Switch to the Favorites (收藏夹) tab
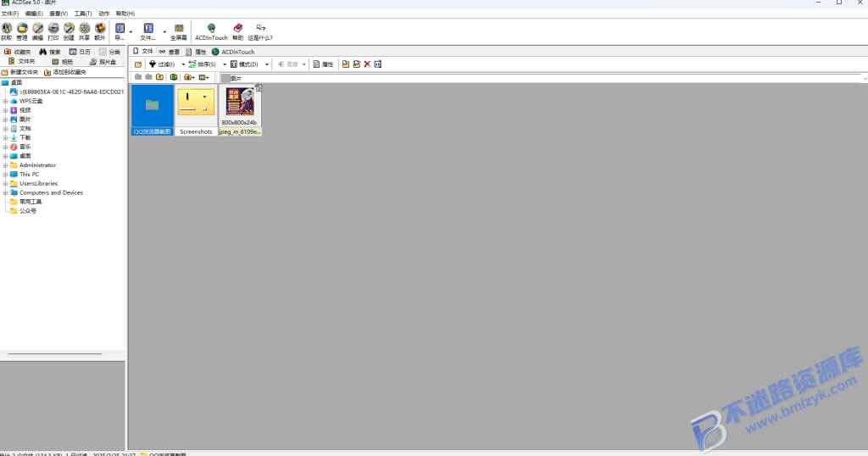The height and width of the screenshot is (456, 868). [18, 52]
